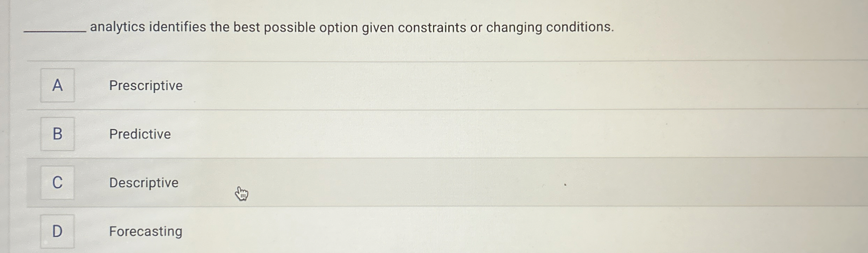This screenshot has height=253, width=868.
Task: Click the word Prescriptive
Action: tap(146, 86)
